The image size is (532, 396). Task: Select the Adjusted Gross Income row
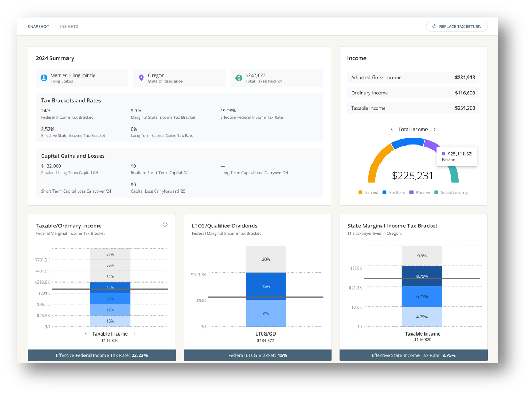pos(413,78)
